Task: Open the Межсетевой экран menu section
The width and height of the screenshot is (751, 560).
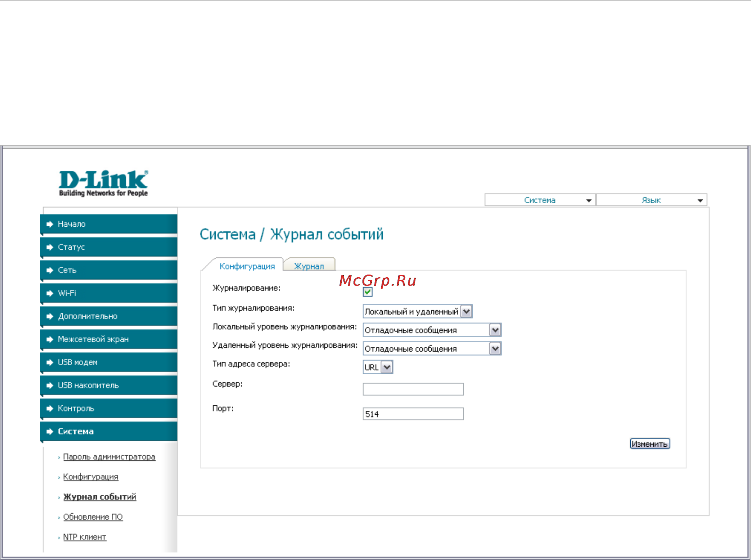Action: pyautogui.click(x=109, y=339)
